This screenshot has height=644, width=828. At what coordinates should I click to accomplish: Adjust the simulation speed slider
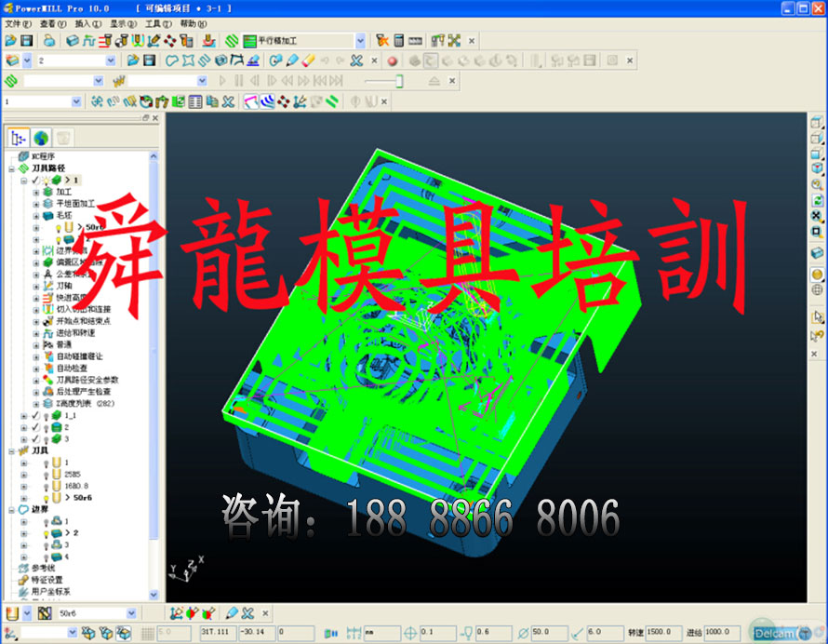pos(399,81)
